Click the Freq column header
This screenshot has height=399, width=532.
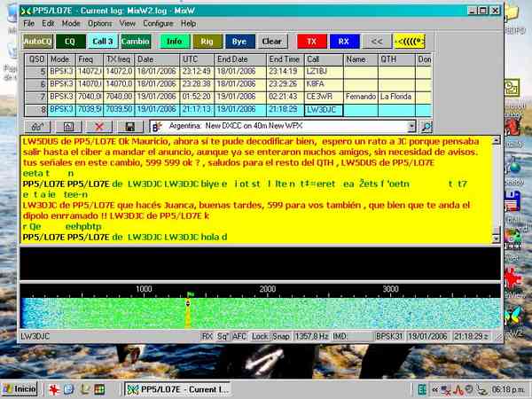[x=90, y=59]
